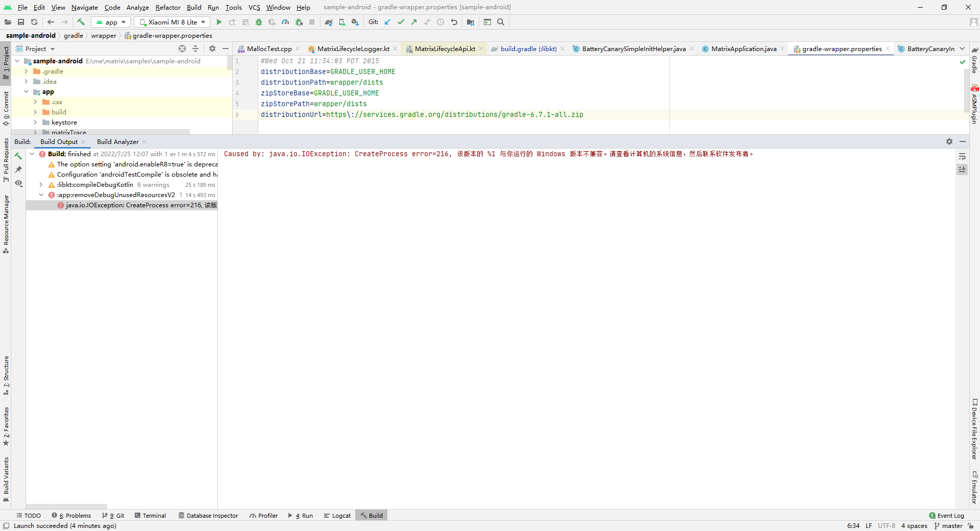Open the Analyze menu
This screenshot has height=531, width=980.
137,7
